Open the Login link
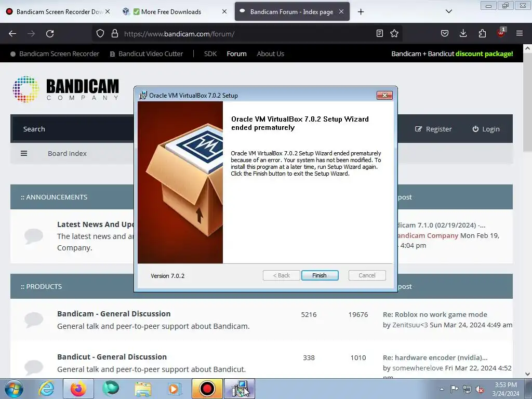 point(486,129)
